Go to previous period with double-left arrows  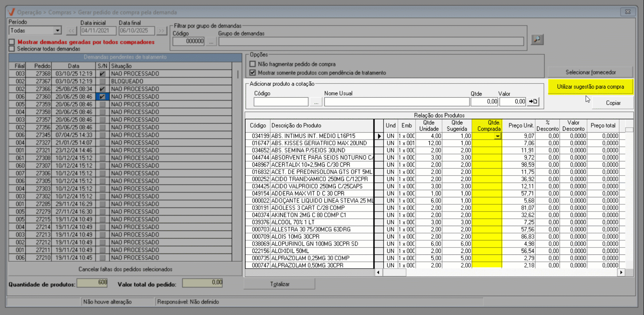[71, 31]
